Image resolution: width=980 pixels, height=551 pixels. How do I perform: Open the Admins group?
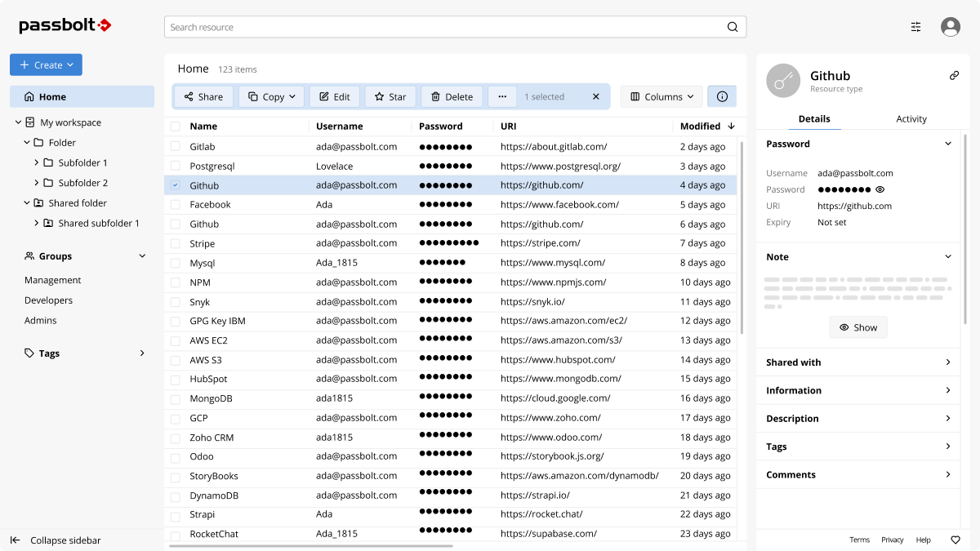point(41,320)
